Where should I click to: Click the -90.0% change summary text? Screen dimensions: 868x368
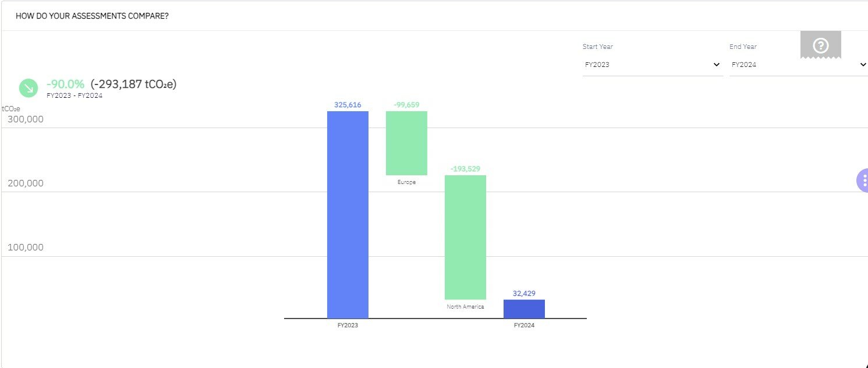[65, 84]
